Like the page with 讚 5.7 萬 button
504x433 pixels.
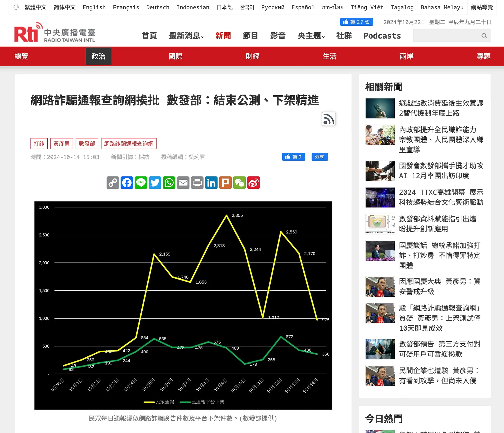click(x=356, y=22)
